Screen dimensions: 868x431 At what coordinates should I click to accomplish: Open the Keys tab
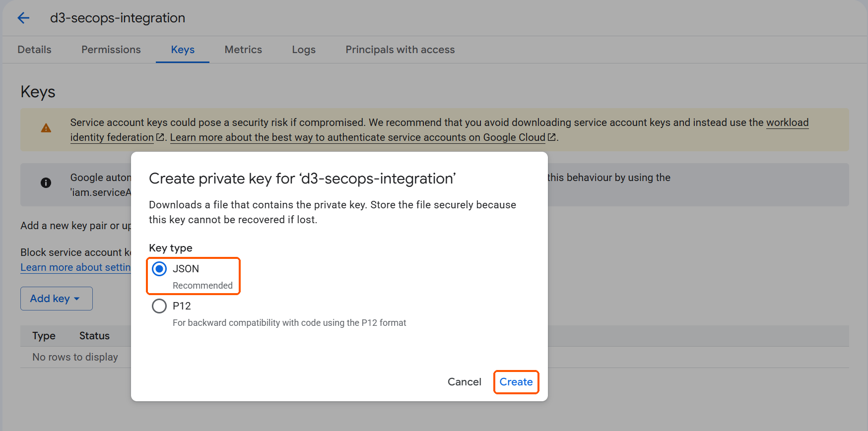[183, 50]
